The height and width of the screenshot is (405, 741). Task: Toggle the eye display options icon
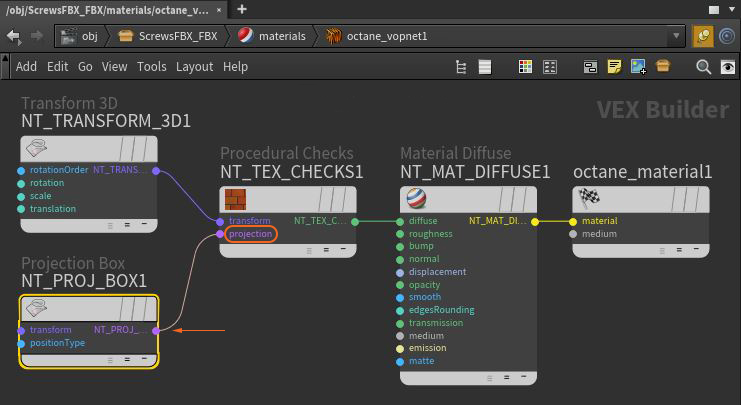[x=728, y=67]
